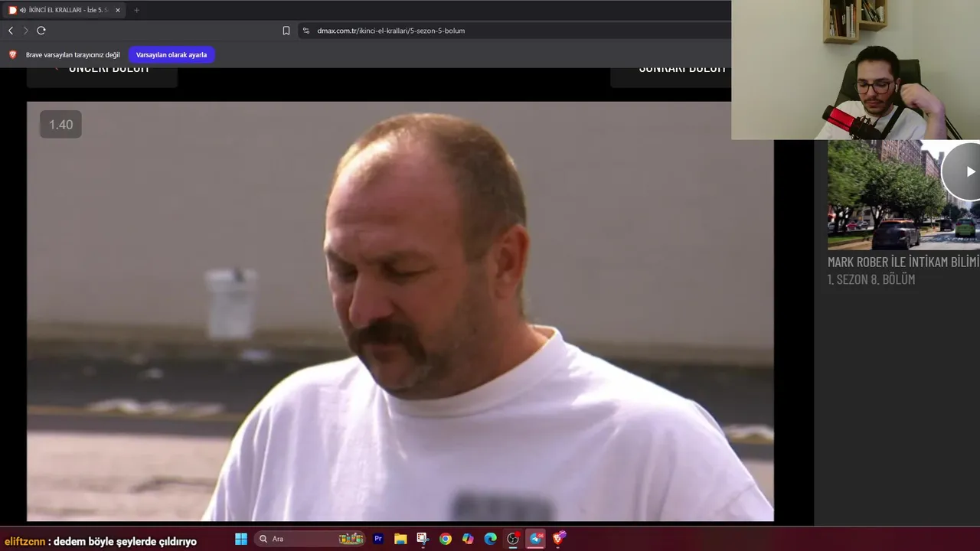Open Adobe Premiere Pro from the taskbar
Screen dimensions: 980x551
click(378, 539)
